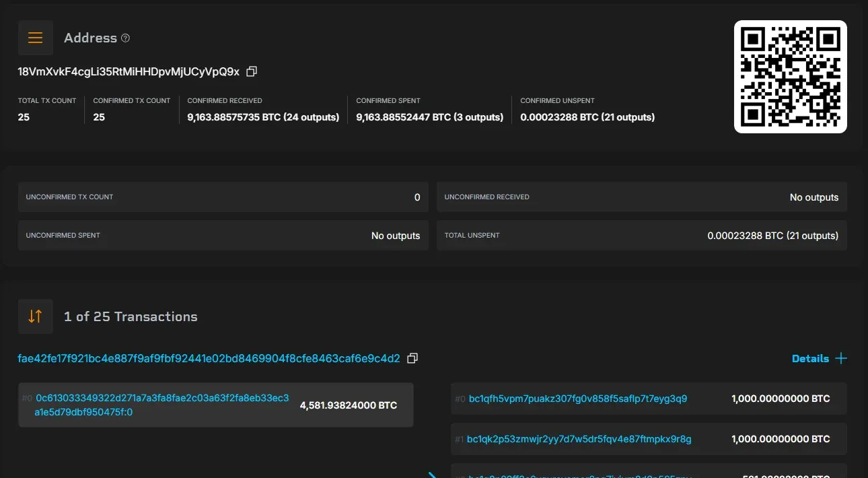This screenshot has width=868, height=478.
Task: Click the Address page heading
Action: tap(90, 38)
